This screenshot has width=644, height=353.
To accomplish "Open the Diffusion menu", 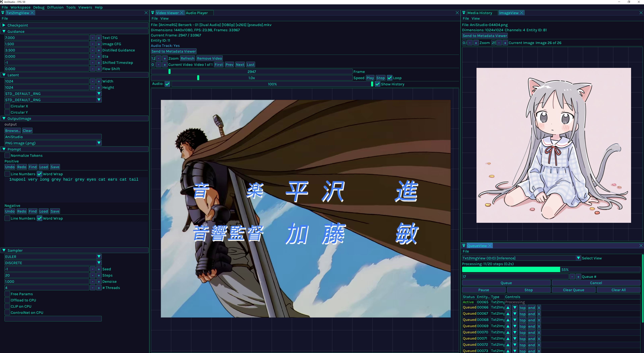I will [55, 7].
